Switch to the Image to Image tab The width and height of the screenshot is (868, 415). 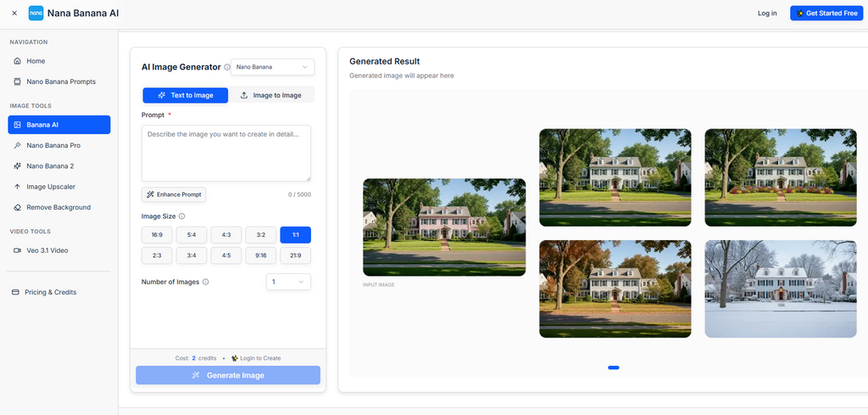coord(271,95)
